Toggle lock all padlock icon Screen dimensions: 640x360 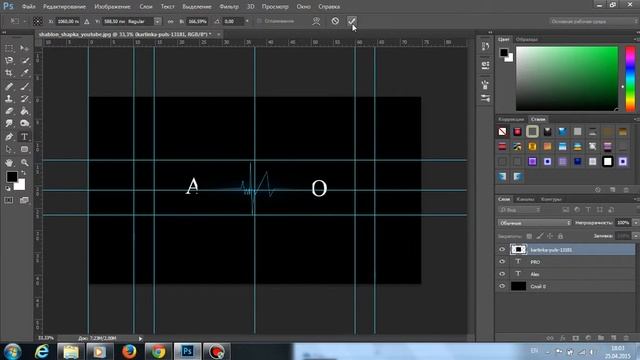(x=560, y=236)
